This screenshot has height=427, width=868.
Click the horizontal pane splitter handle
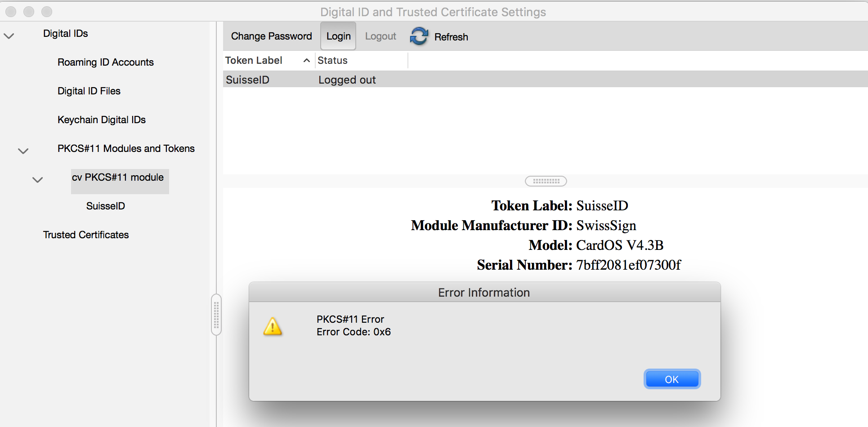click(546, 181)
